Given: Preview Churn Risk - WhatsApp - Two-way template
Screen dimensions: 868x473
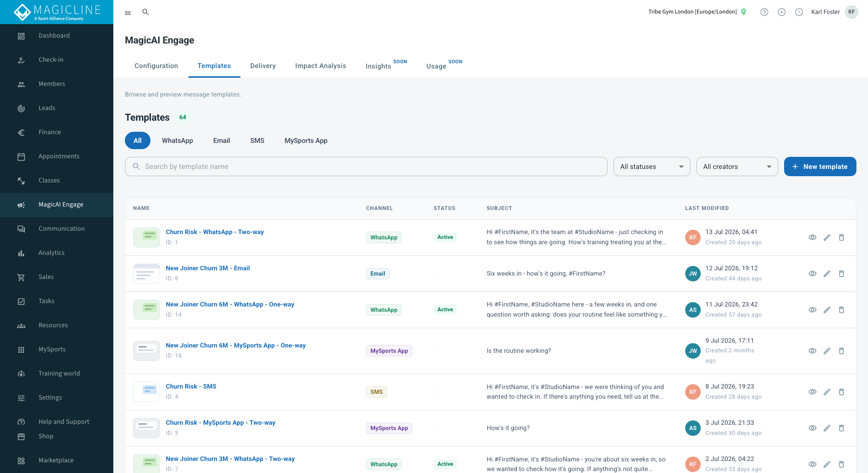Looking at the screenshot, I should [x=813, y=237].
